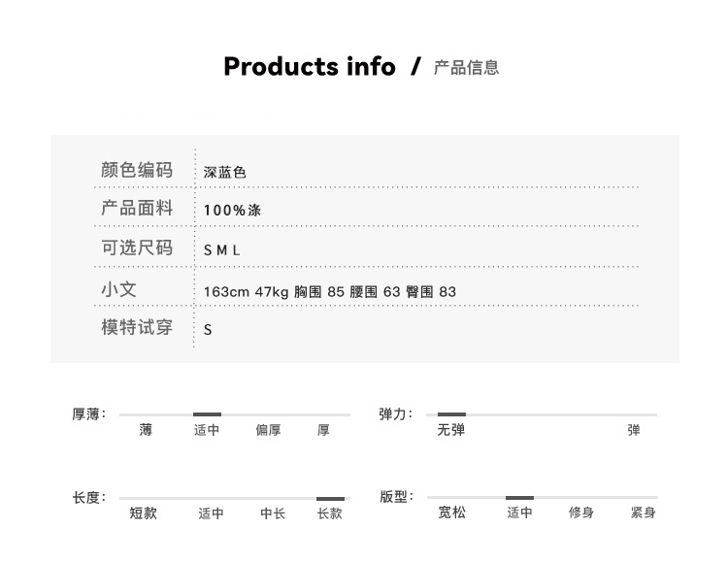Select the 颜色编码 row label
The width and height of the screenshot is (728, 562).
coord(137,170)
